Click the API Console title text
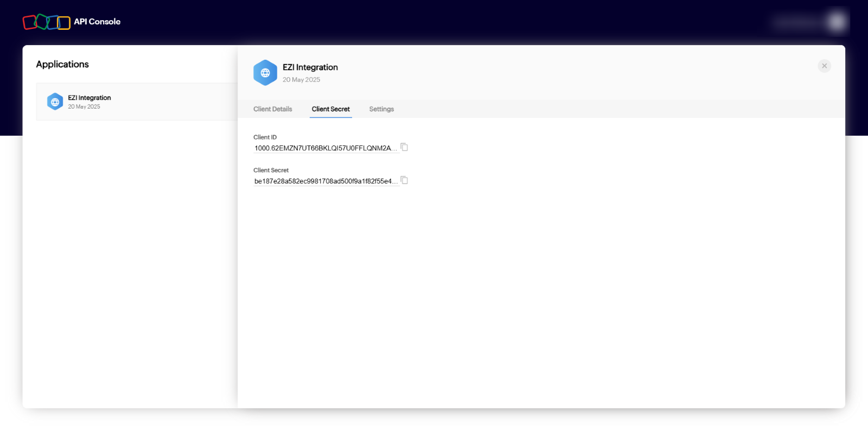This screenshot has height=431, width=868. pyautogui.click(x=97, y=22)
